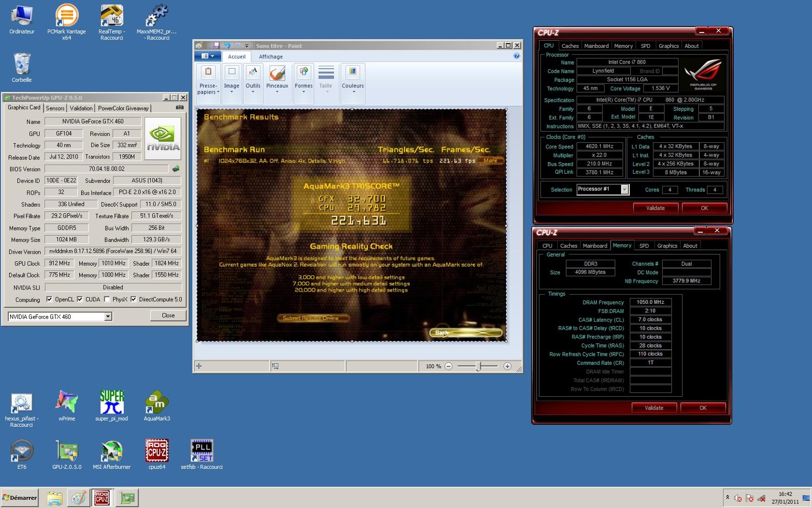Viewport: 812px width, 508px height.
Task: Open the Processor #1 selection dropdown
Action: (x=625, y=189)
